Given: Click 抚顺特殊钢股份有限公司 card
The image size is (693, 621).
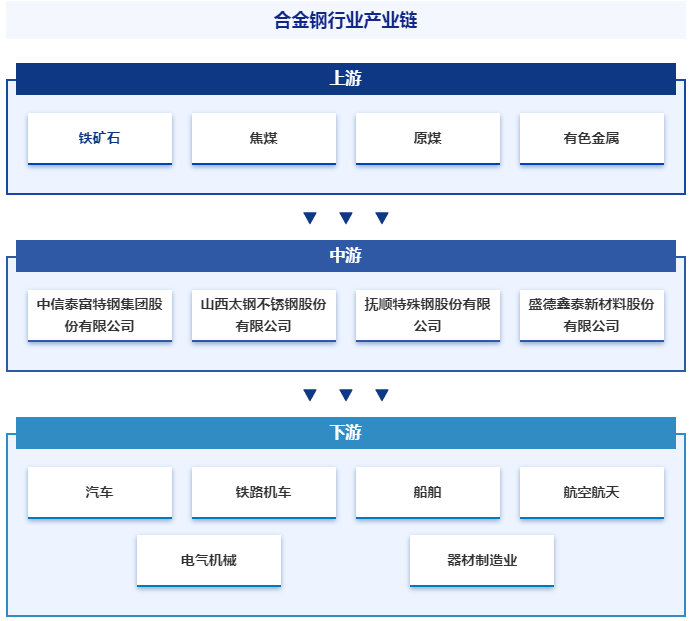Looking at the screenshot, I should pyautogui.click(x=428, y=316).
